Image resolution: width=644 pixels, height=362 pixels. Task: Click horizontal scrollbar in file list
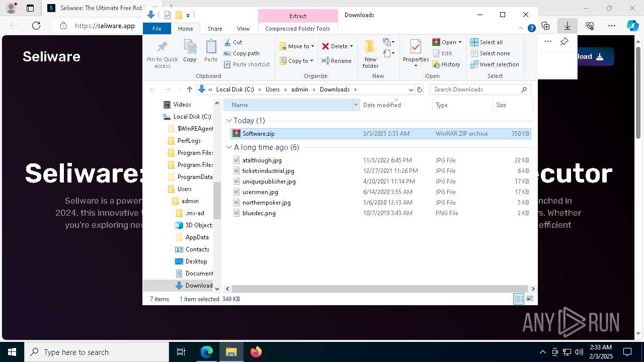(379, 289)
